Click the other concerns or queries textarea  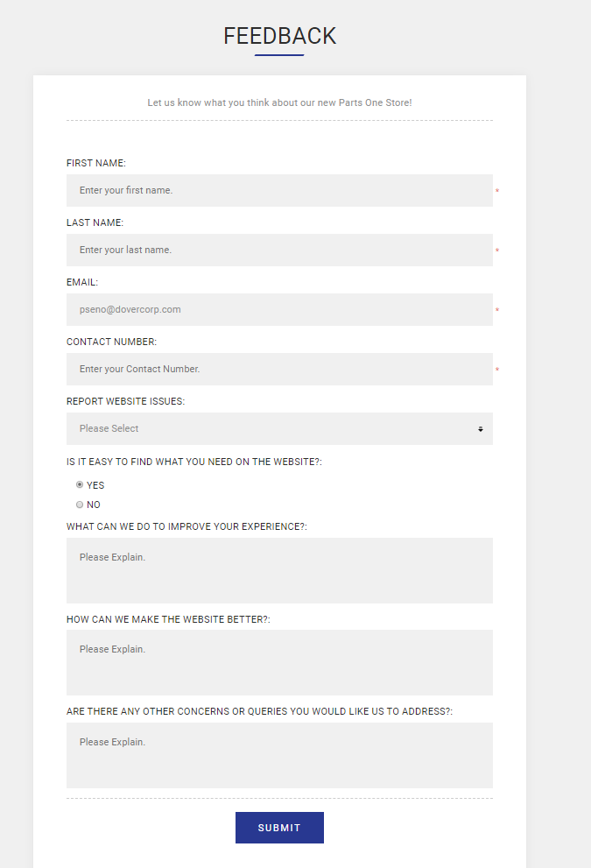click(279, 756)
